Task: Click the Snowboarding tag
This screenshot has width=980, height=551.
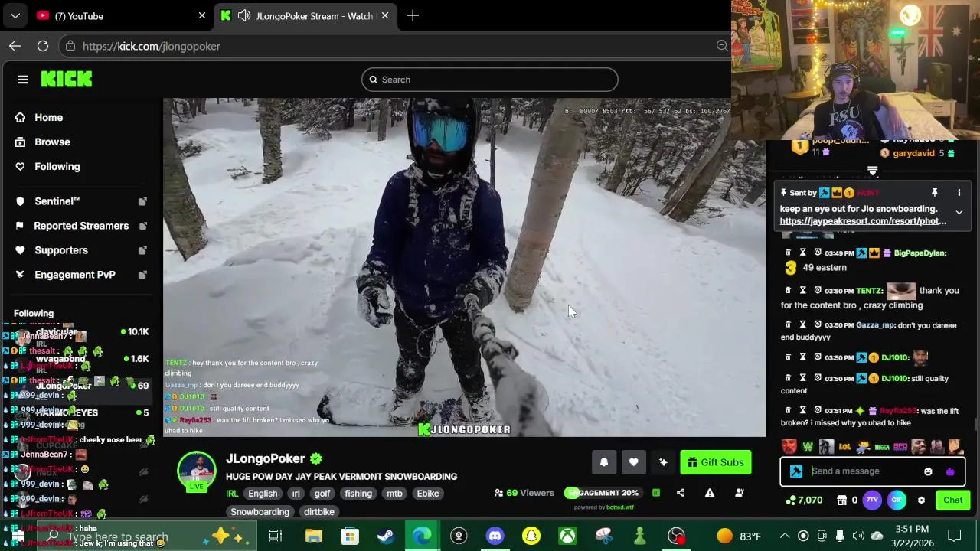Action: click(x=260, y=511)
